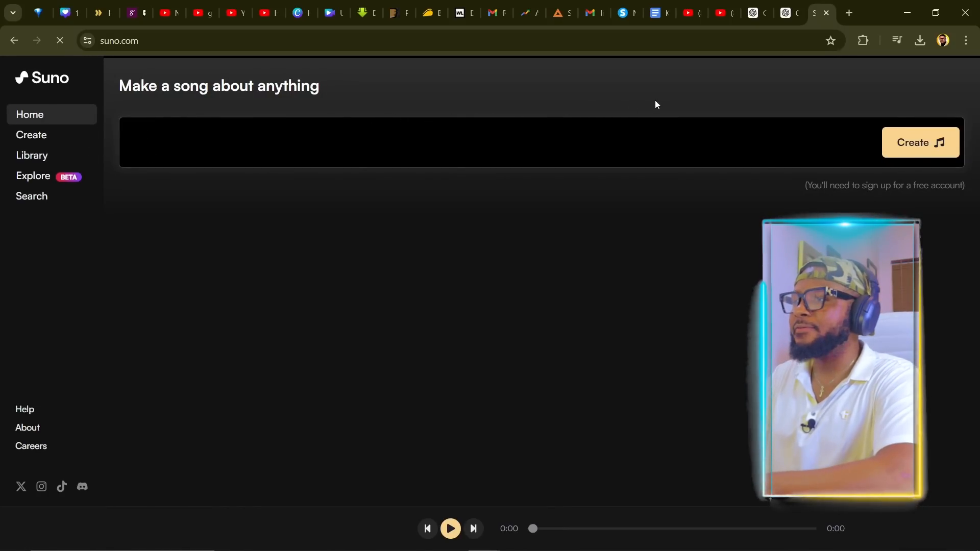Open Suno's X (Twitter) social link
The width and height of the screenshot is (980, 551).
pyautogui.click(x=21, y=486)
